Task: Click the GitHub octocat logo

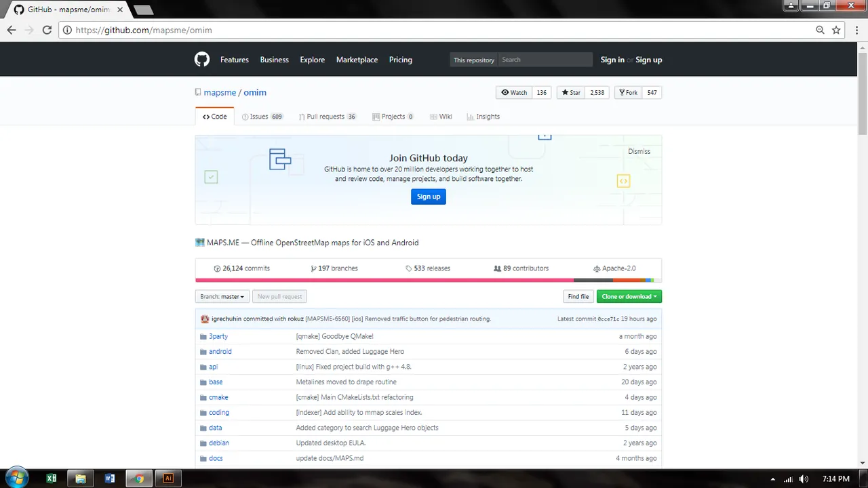Action: pyautogui.click(x=202, y=60)
